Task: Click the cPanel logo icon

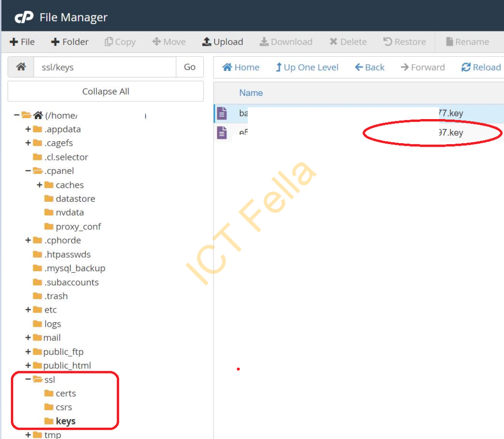Action: (x=23, y=18)
